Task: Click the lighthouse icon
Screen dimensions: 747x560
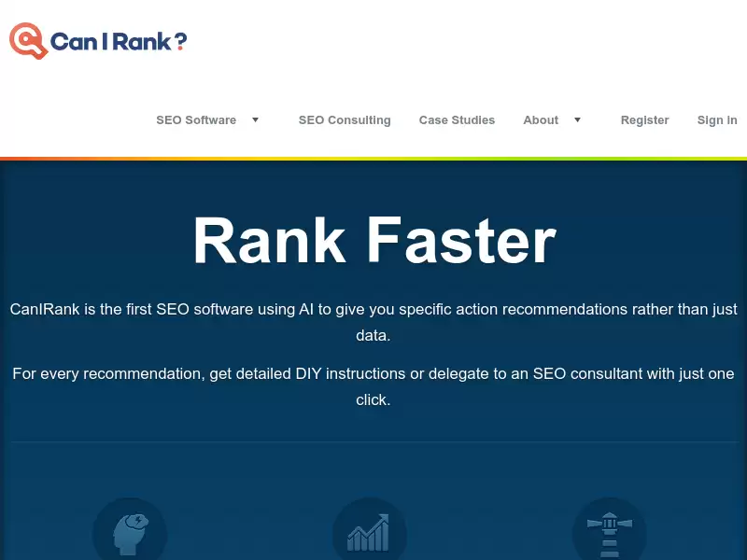Action: (x=610, y=534)
